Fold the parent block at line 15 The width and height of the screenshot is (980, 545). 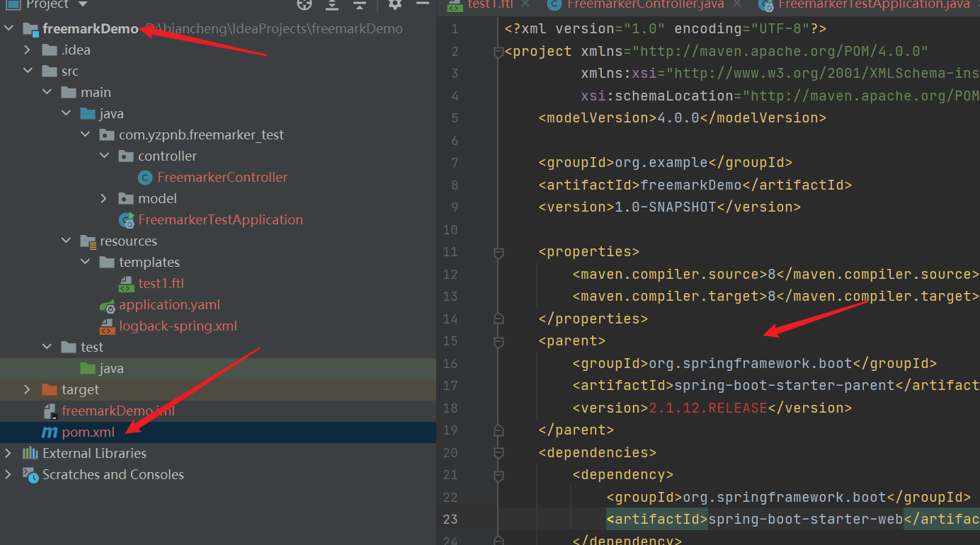pos(498,341)
